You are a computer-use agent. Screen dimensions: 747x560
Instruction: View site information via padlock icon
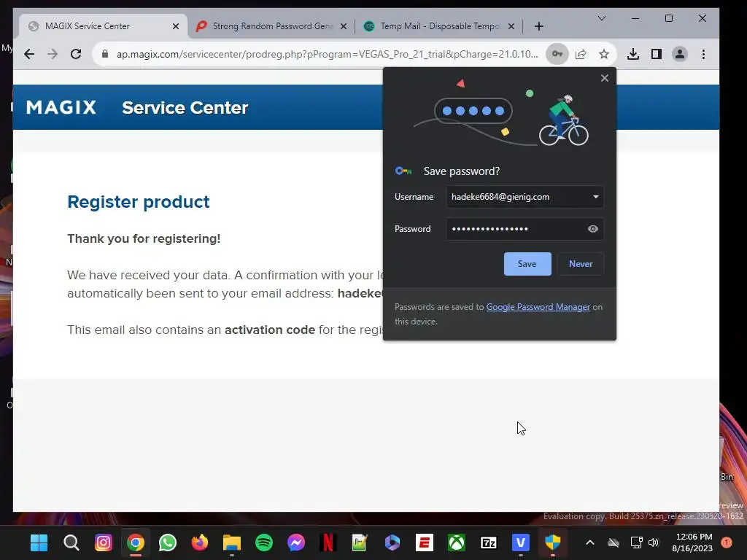pos(105,54)
